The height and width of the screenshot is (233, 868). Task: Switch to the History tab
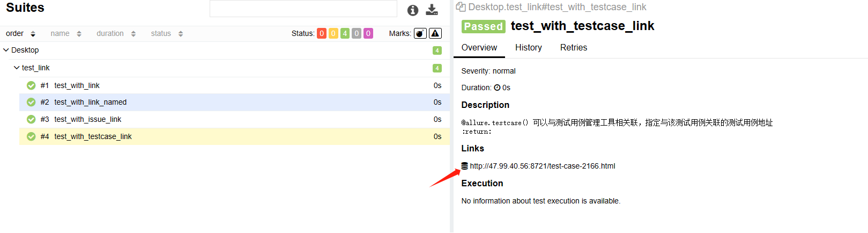pyautogui.click(x=528, y=47)
